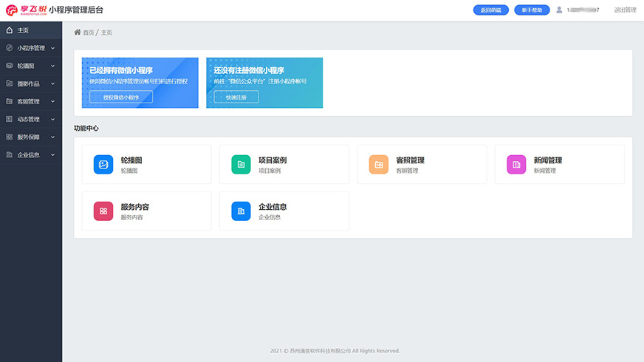Click the 返回前端 button
This screenshot has height=362, width=644.
[x=491, y=10]
